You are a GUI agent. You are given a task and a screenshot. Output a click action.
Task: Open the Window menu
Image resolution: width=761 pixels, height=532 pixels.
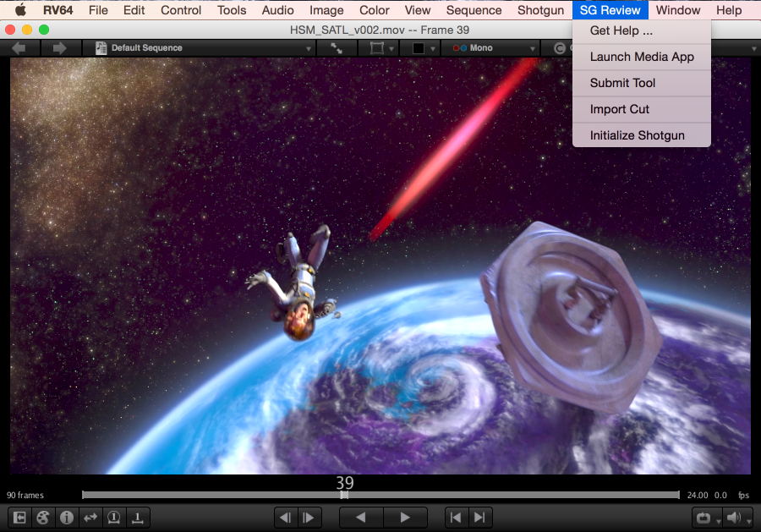tap(678, 9)
